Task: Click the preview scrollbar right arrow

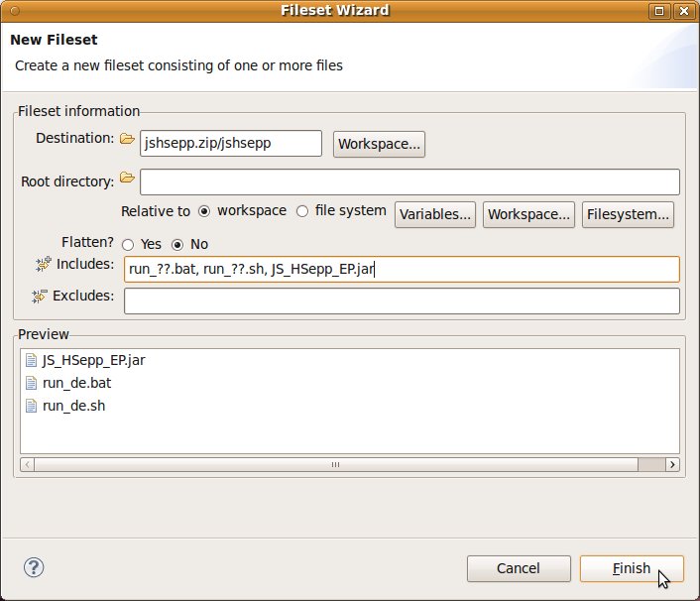Action: [672, 464]
